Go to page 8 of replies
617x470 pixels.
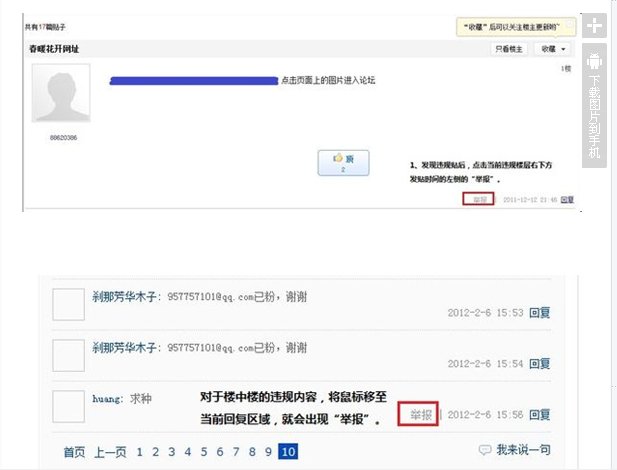click(252, 452)
